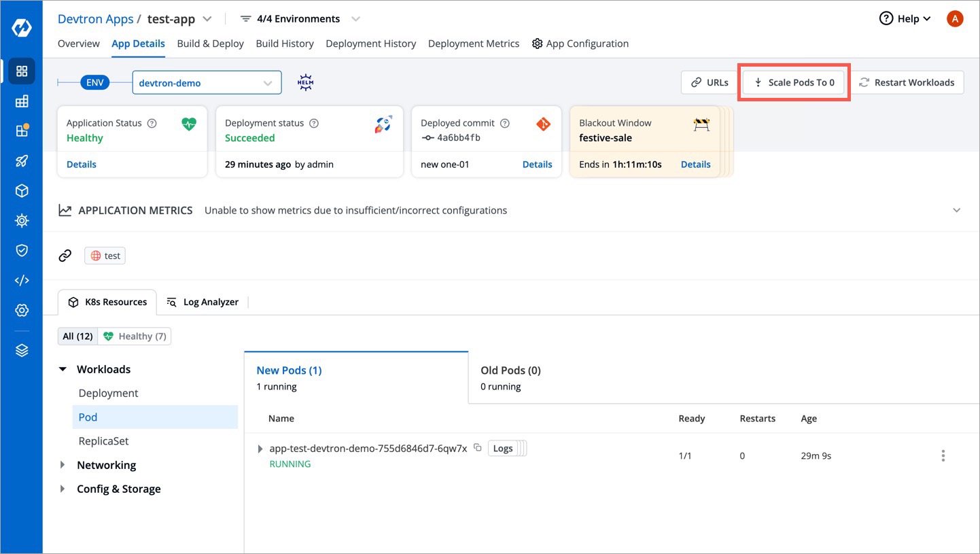
Task: Open the Log Analyzer tab
Action: [x=203, y=302]
